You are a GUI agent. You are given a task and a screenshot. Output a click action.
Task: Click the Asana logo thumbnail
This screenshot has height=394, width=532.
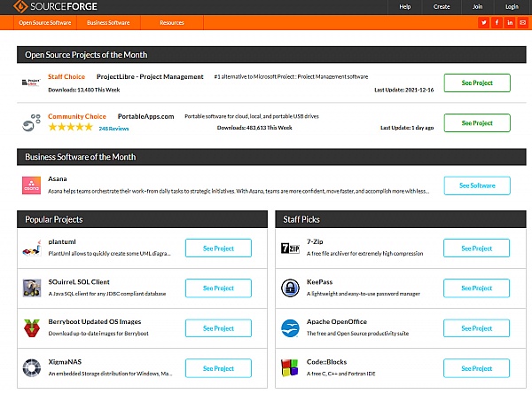click(31, 185)
